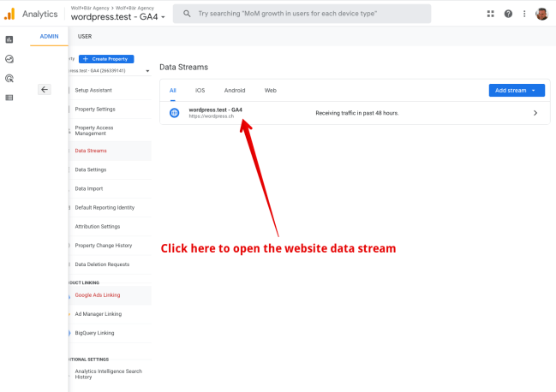The width and height of the screenshot is (556, 392).
Task: Open the Explore icon in left rail
Action: pos(9,59)
